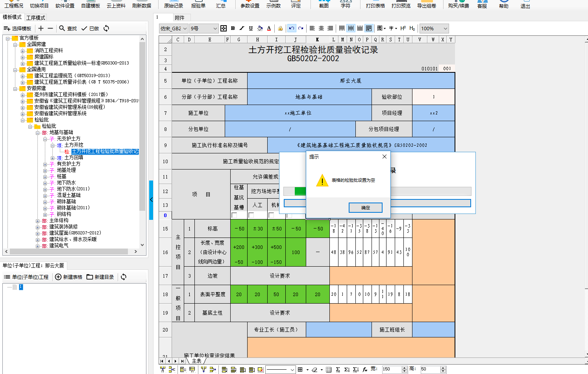Switch to the 工序模式 tab
The height and width of the screenshot is (374, 588).
point(35,18)
